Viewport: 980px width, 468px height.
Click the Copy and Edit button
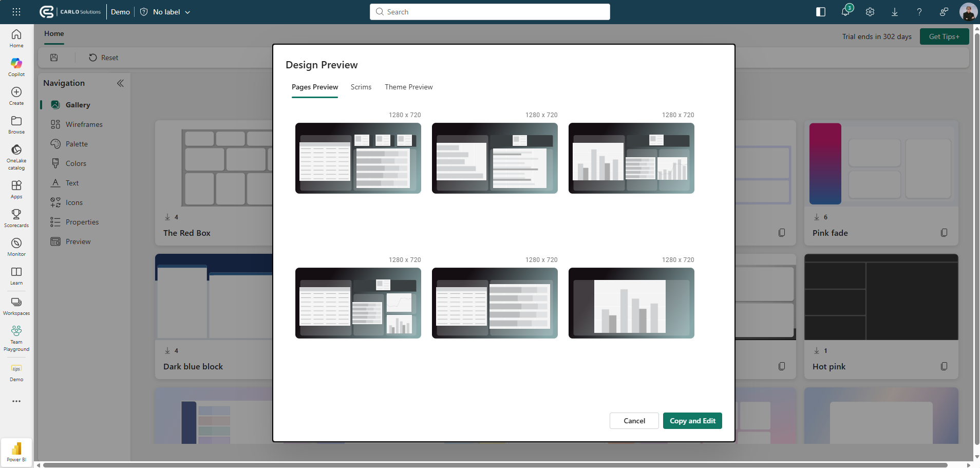pos(691,420)
